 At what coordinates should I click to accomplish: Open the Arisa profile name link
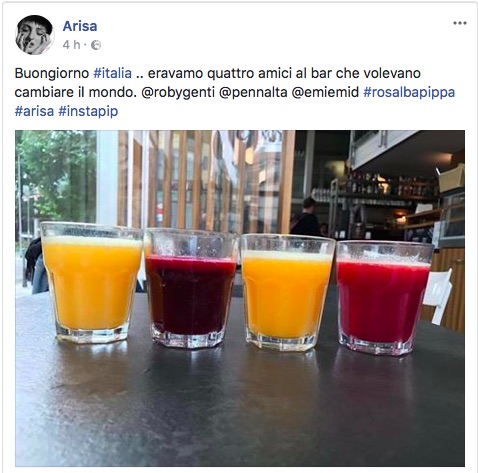point(80,26)
